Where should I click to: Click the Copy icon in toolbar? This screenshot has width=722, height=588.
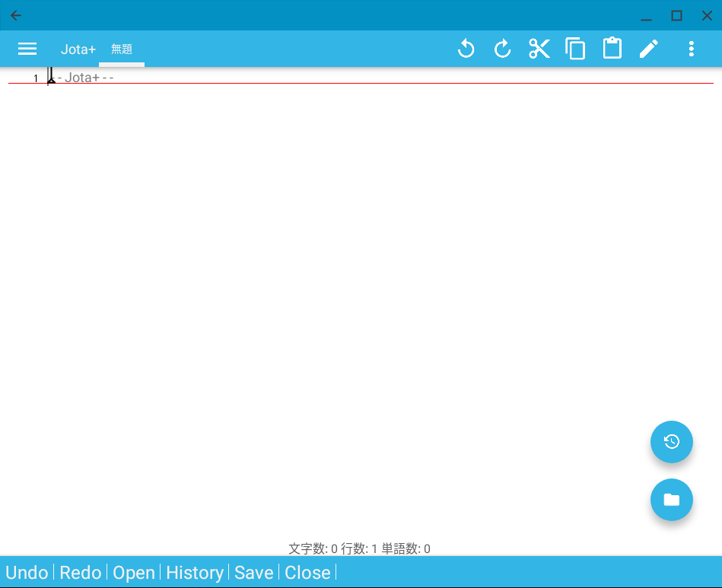click(575, 49)
